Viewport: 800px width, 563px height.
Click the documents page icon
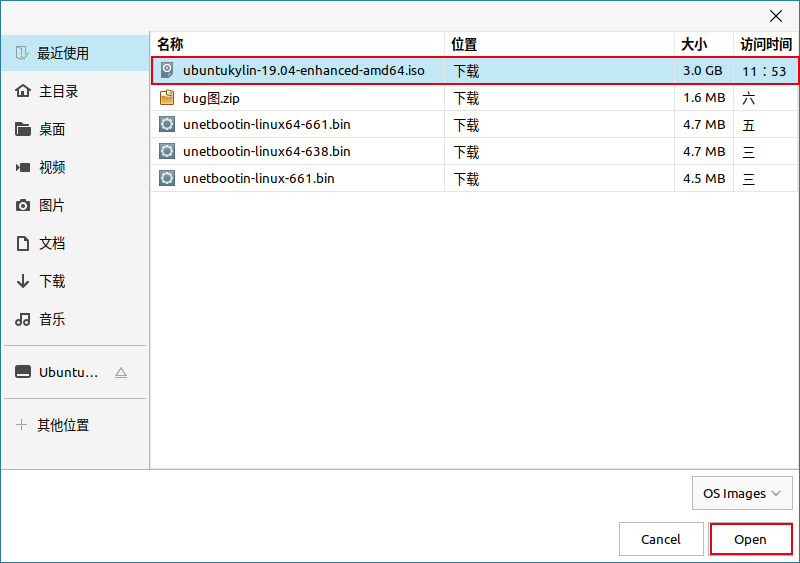(22, 243)
